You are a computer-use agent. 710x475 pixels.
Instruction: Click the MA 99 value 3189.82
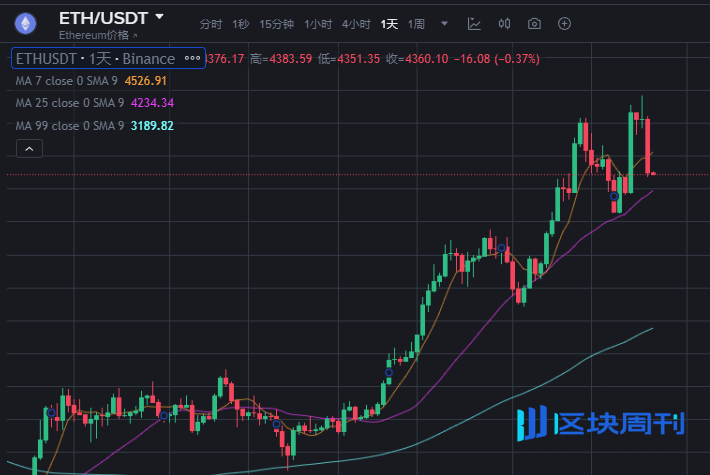152,125
